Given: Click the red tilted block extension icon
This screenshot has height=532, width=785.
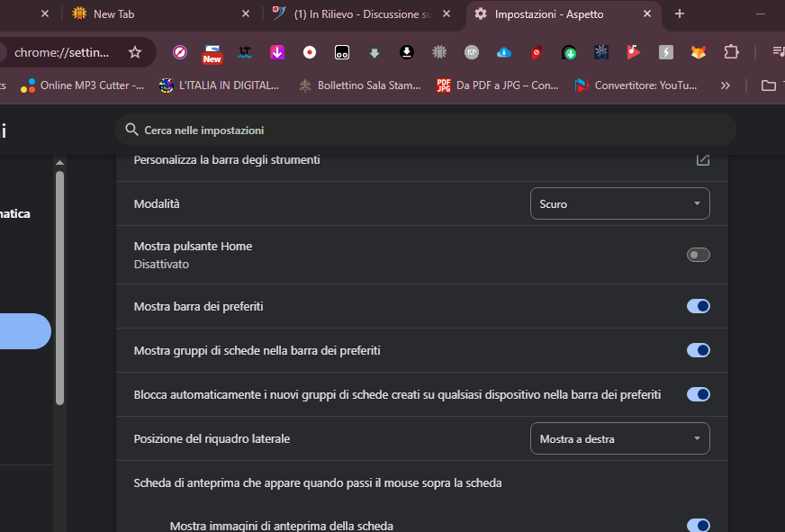Looking at the screenshot, I should [537, 52].
